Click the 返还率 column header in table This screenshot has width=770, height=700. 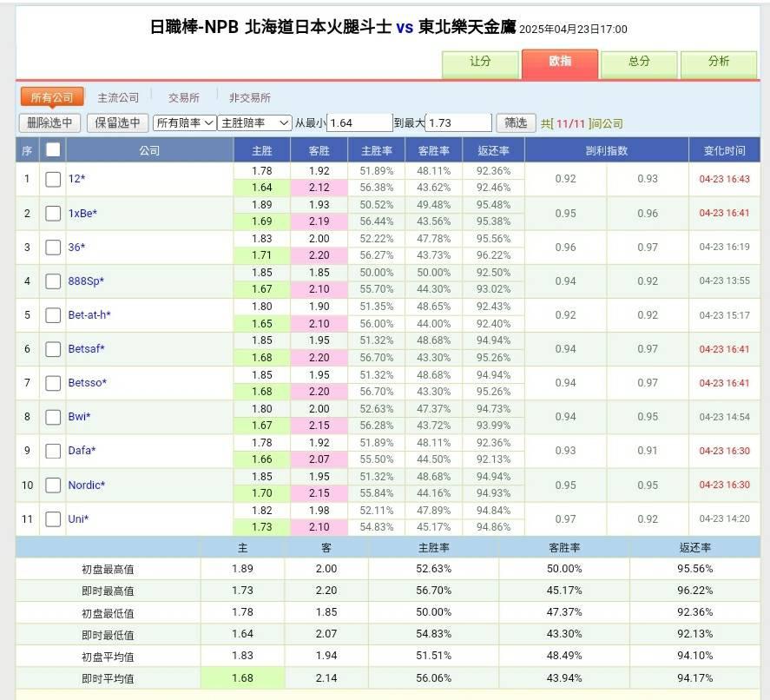click(x=494, y=150)
